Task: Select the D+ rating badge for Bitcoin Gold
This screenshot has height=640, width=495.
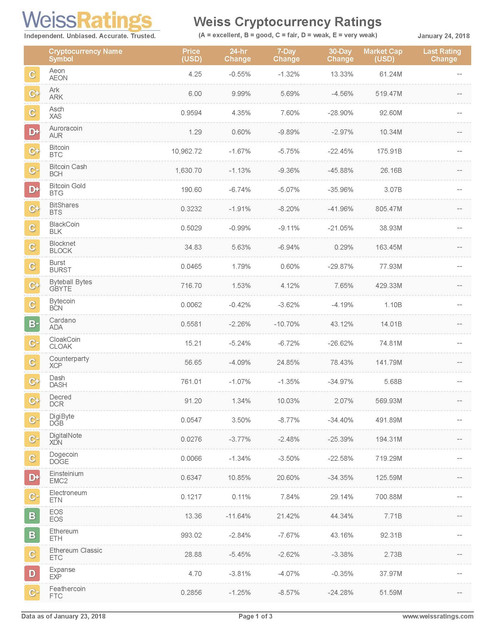Action: [x=32, y=190]
